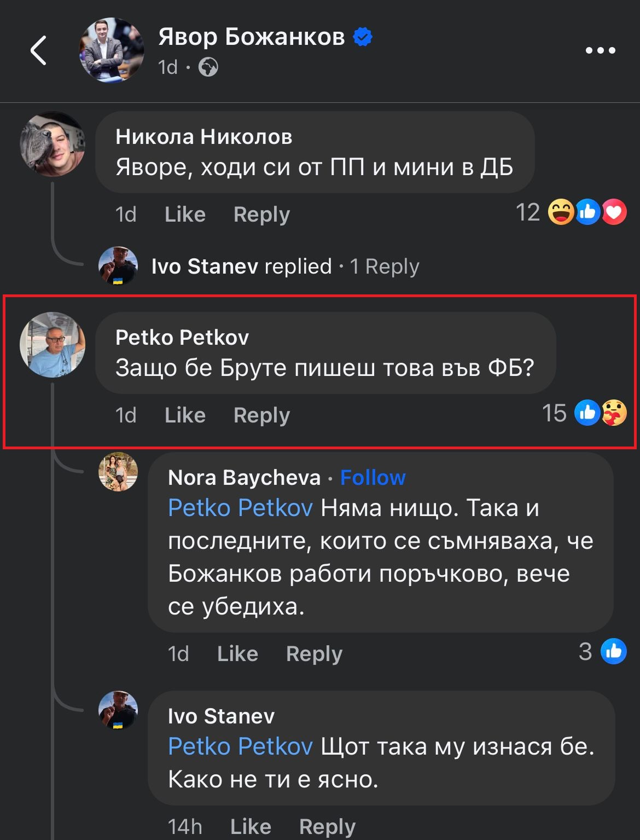Follow Nora Baycheva
This screenshot has height=840, width=640.
[x=373, y=478]
